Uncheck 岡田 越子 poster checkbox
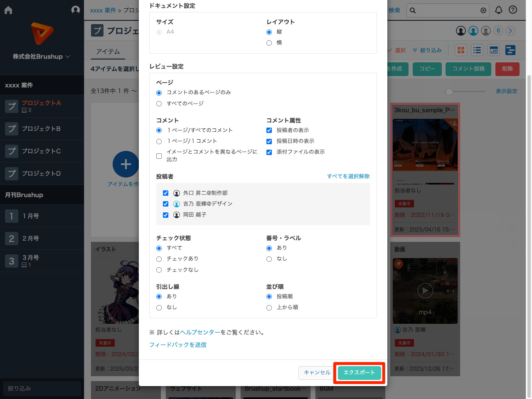Viewport: 532px width, 399px height. pos(165,215)
